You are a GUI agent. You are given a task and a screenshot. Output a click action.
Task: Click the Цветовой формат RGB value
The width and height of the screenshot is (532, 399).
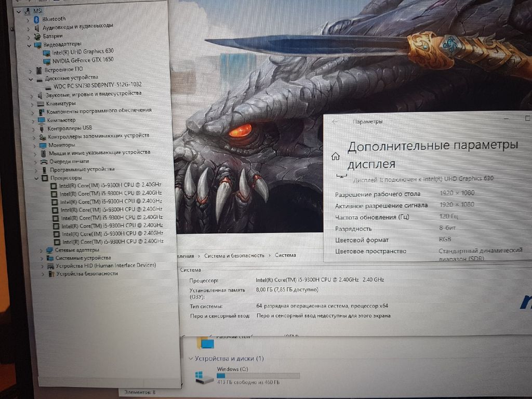445,239
